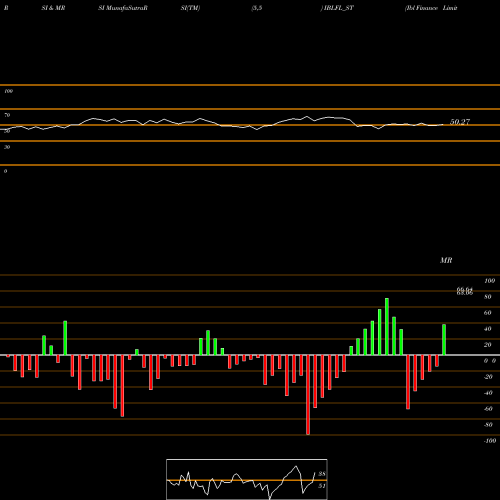Click the MR axis label 80
This screenshot has height=500, width=500.
488,297
